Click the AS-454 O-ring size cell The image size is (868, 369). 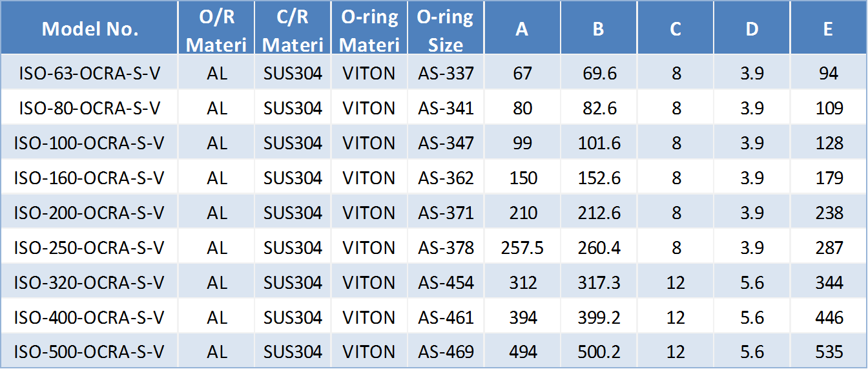446,282
